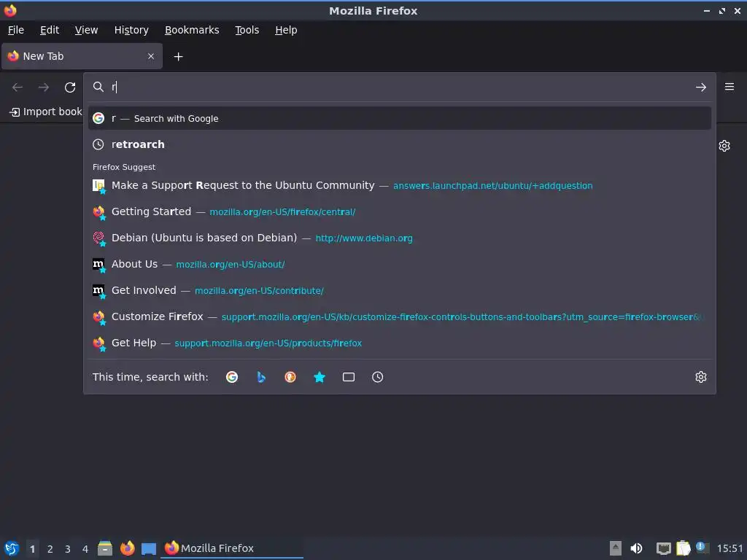Viewport: 747px width, 560px height.
Task: Close the New Tab tab
Action: (151, 56)
